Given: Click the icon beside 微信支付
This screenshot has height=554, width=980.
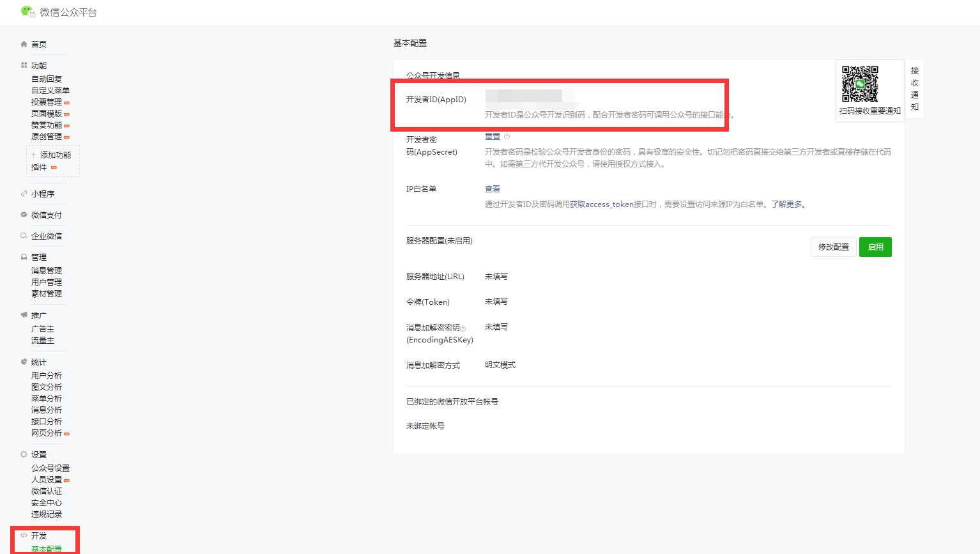Looking at the screenshot, I should coord(24,215).
